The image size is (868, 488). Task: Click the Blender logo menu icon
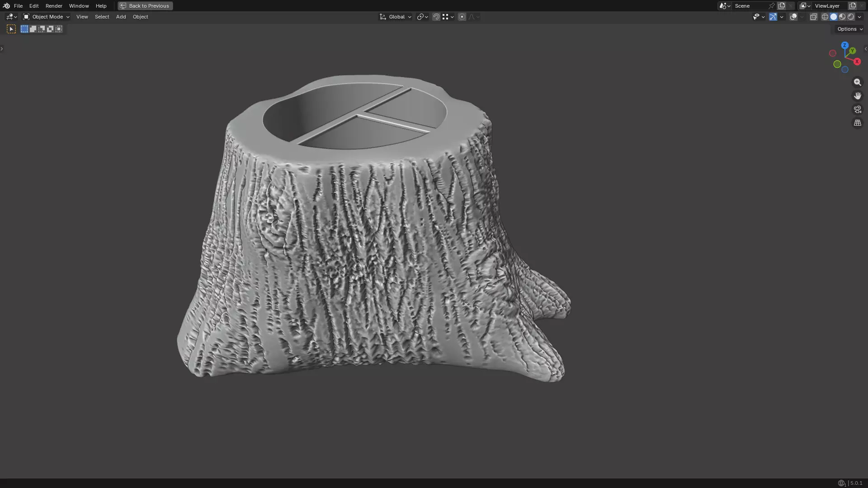[6, 6]
